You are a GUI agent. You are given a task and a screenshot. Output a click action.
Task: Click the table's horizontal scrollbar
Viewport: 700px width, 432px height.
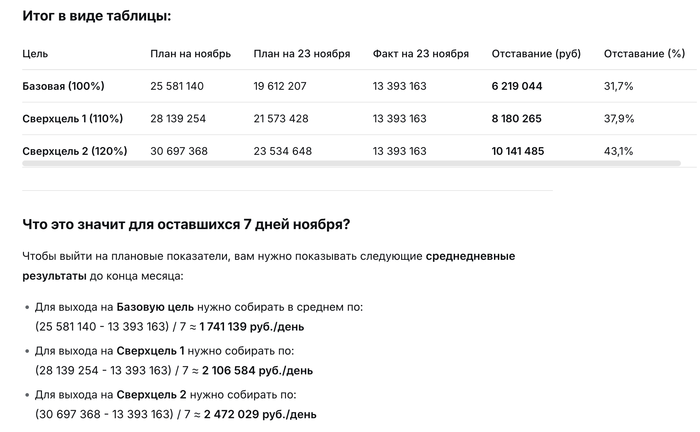[350, 162]
